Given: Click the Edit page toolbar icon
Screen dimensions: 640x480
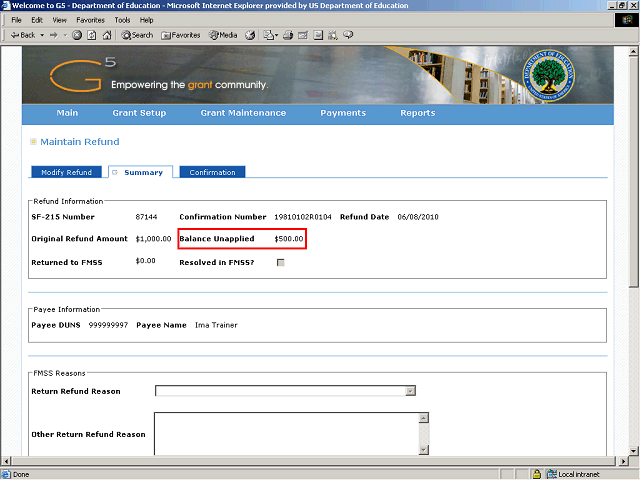Looking at the screenshot, I should [x=303, y=36].
